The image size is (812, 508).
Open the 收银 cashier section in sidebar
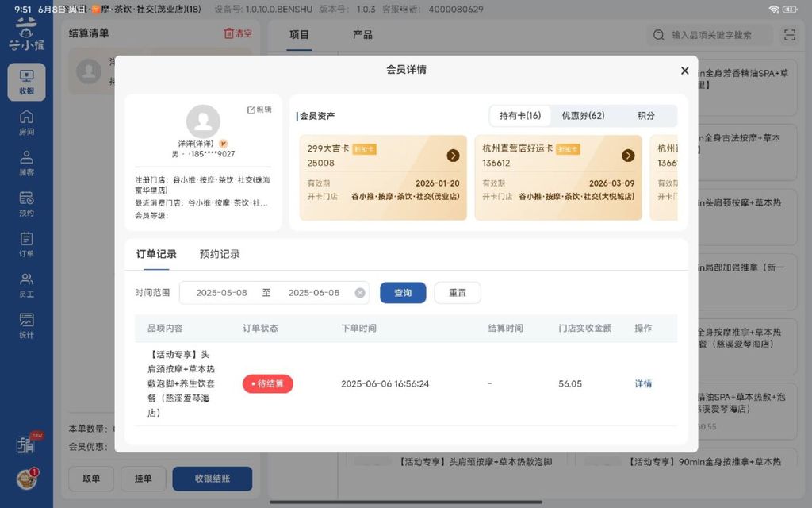26,82
